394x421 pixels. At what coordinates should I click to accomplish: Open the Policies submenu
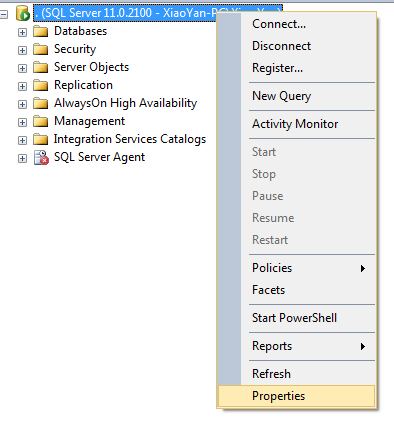(x=296, y=268)
